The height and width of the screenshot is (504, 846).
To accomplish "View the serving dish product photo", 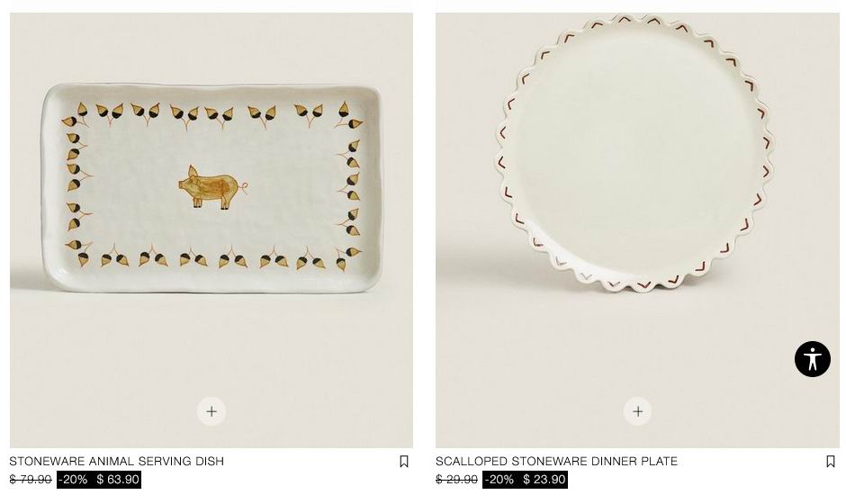I will point(211,230).
